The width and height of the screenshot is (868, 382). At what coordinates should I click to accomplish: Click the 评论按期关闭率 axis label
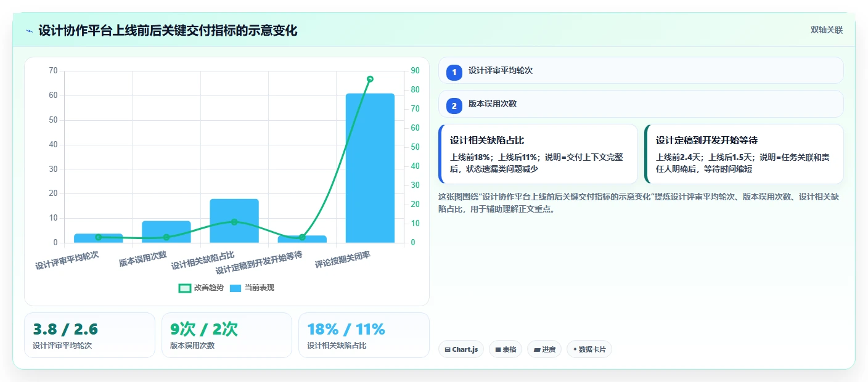[343, 259]
